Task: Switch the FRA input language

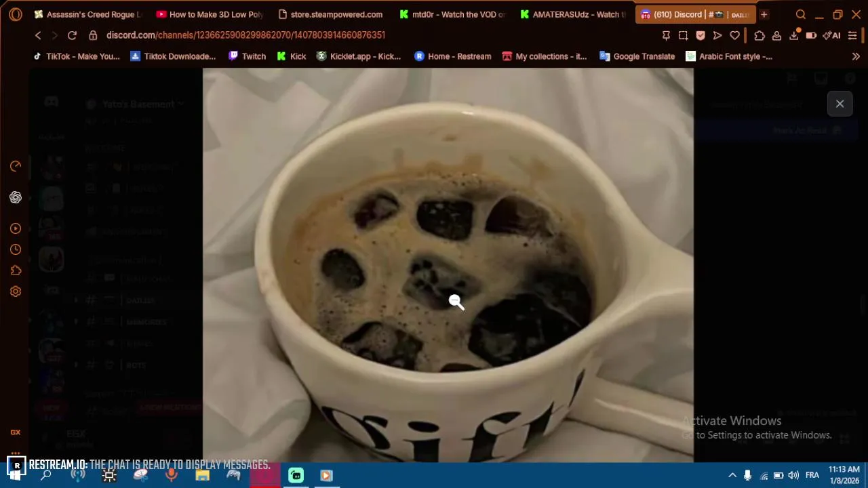Action: tap(812, 475)
